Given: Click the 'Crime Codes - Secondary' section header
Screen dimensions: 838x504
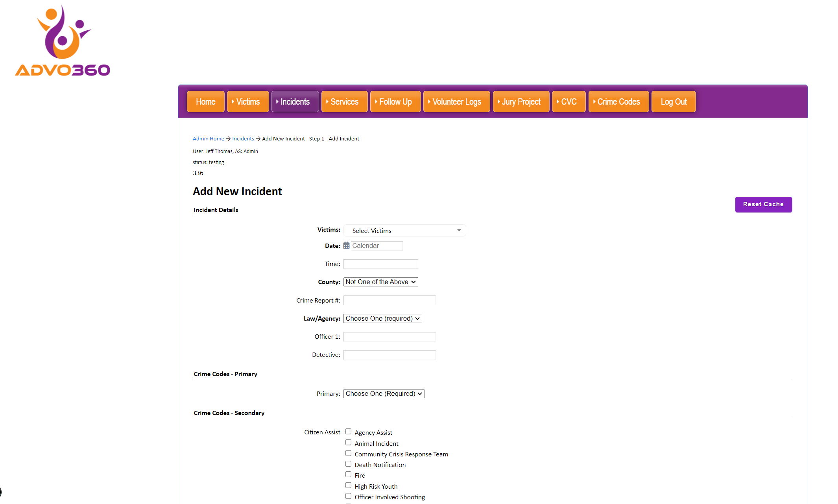Looking at the screenshot, I should pos(229,413).
